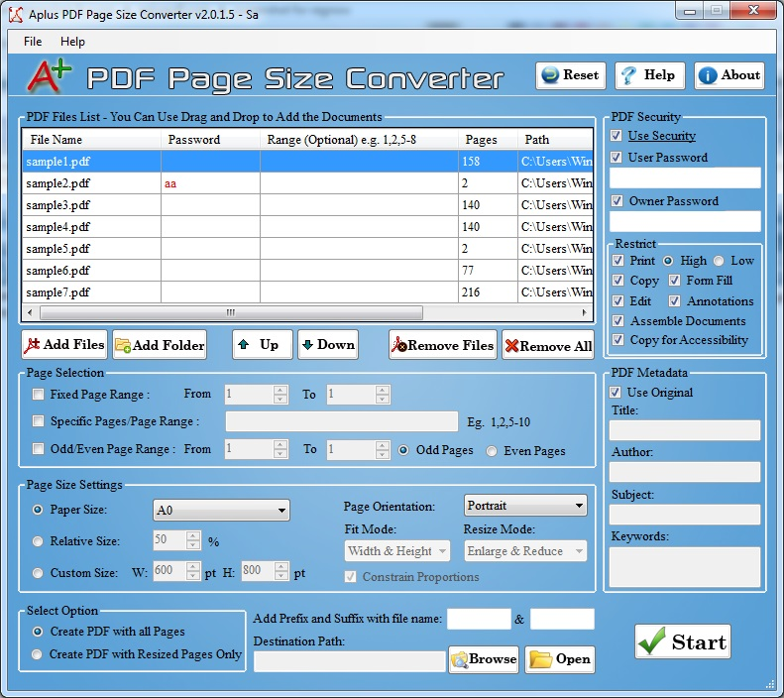Click file list scroll right arrow

coord(584,313)
